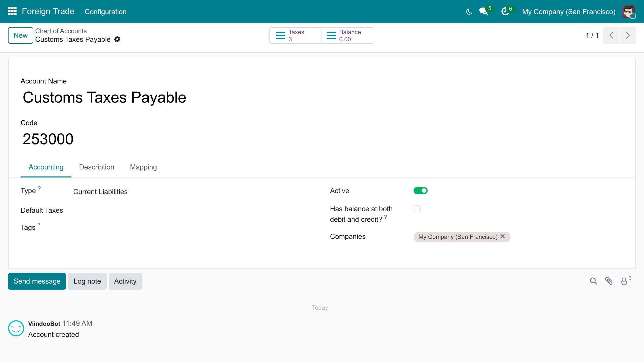Open the Configuration menu

(105, 12)
